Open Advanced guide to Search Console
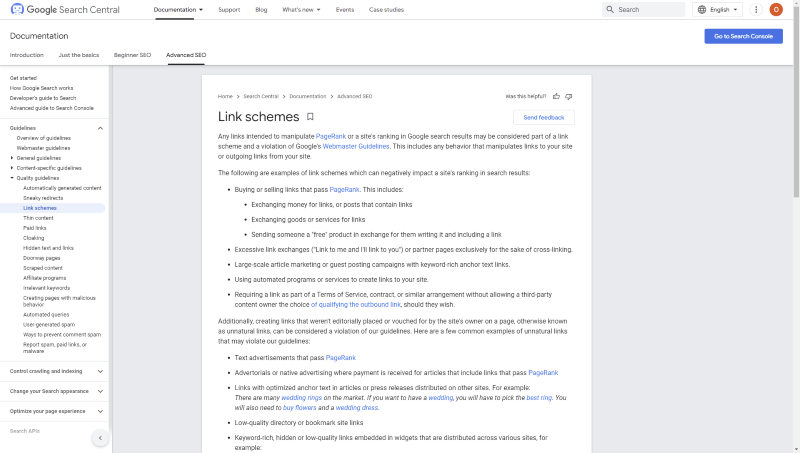This screenshot has width=800, height=453. 52,108
